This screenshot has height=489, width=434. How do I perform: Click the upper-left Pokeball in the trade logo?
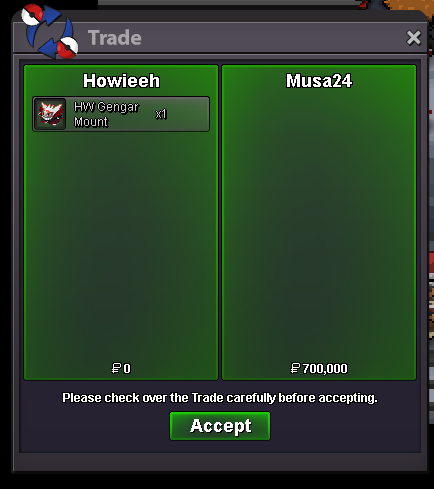(x=32, y=15)
